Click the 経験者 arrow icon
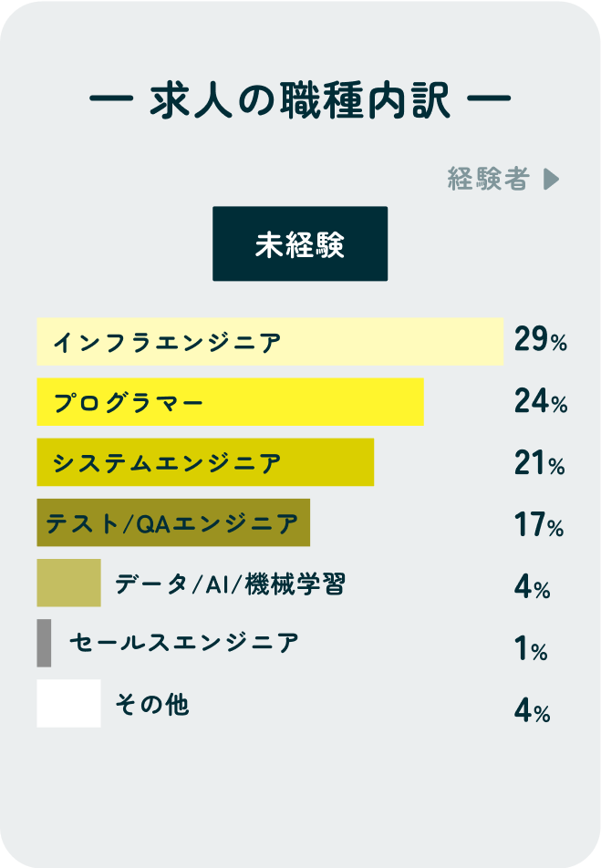This screenshot has width=601, height=868. pos(551,179)
